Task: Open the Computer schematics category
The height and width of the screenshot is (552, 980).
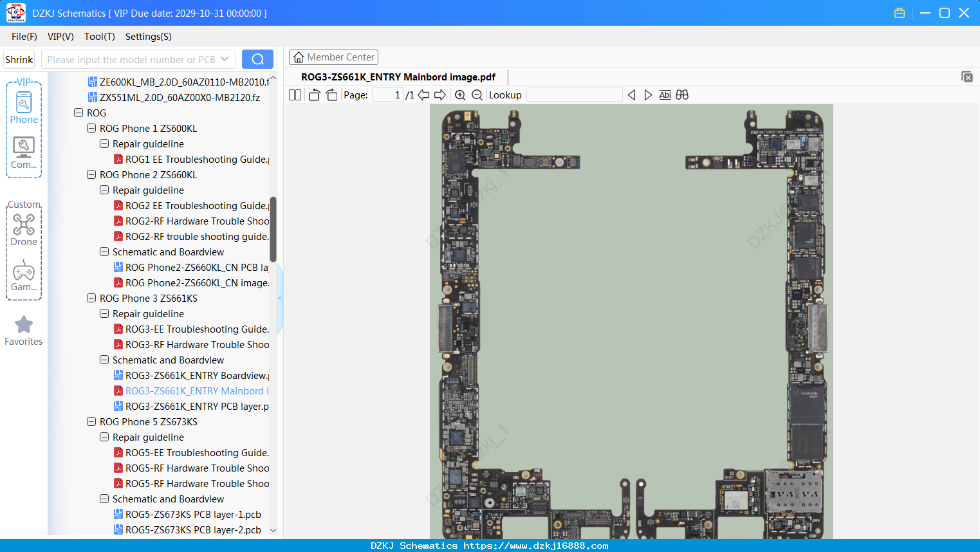Action: click(x=24, y=153)
